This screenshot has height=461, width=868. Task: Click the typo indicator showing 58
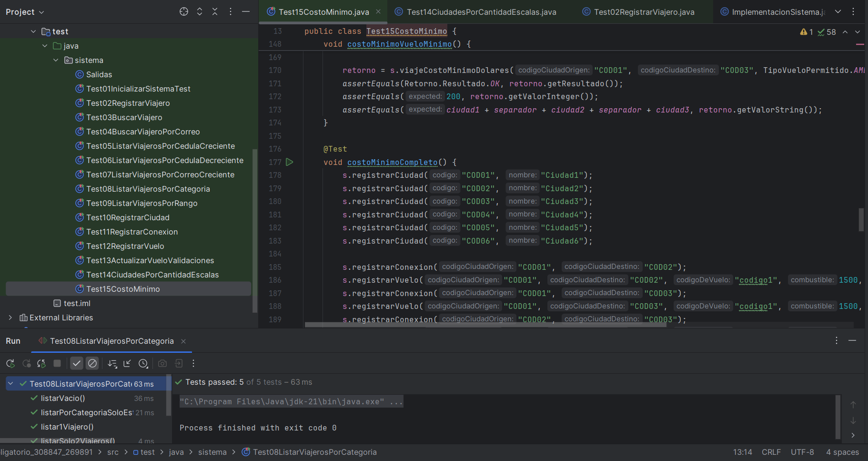(827, 32)
